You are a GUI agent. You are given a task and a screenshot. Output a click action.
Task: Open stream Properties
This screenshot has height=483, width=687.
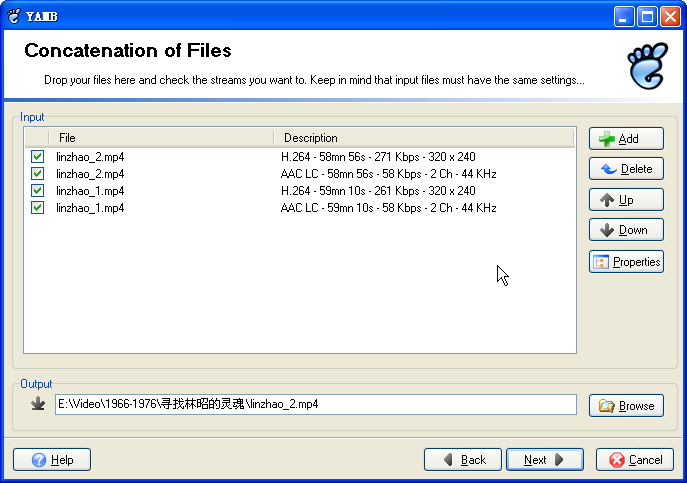point(626,262)
